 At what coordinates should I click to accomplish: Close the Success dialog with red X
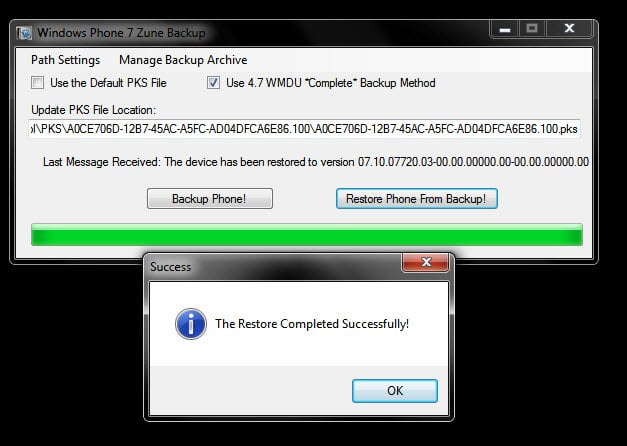[426, 262]
